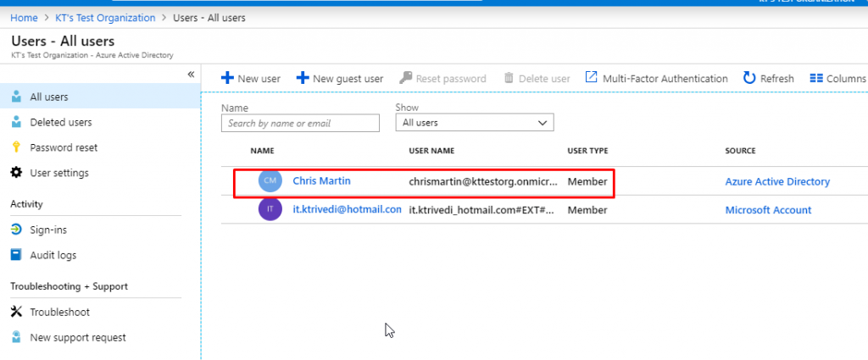
Task: Click Users - All users breadcrumb text
Action: click(x=209, y=18)
